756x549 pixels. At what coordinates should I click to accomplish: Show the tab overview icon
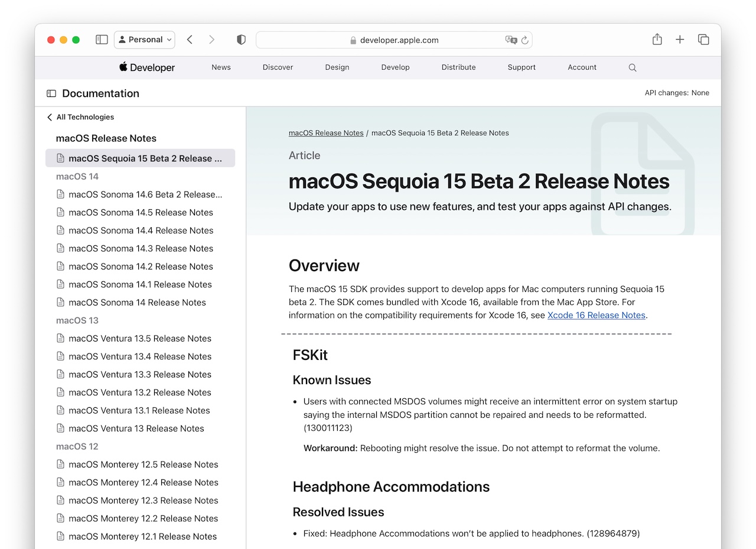pos(703,40)
